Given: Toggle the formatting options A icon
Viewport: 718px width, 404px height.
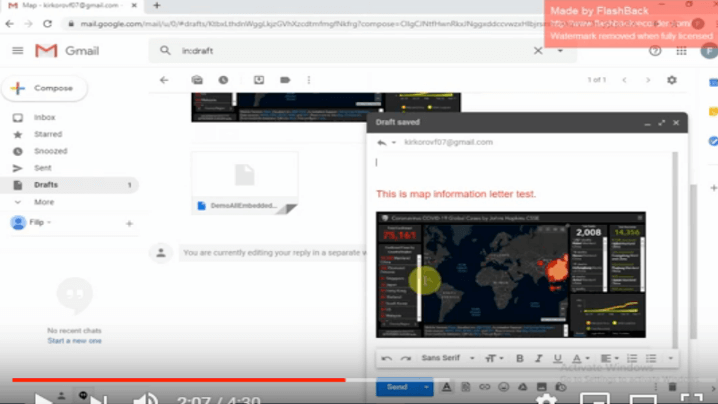Looking at the screenshot, I should 446,388.
